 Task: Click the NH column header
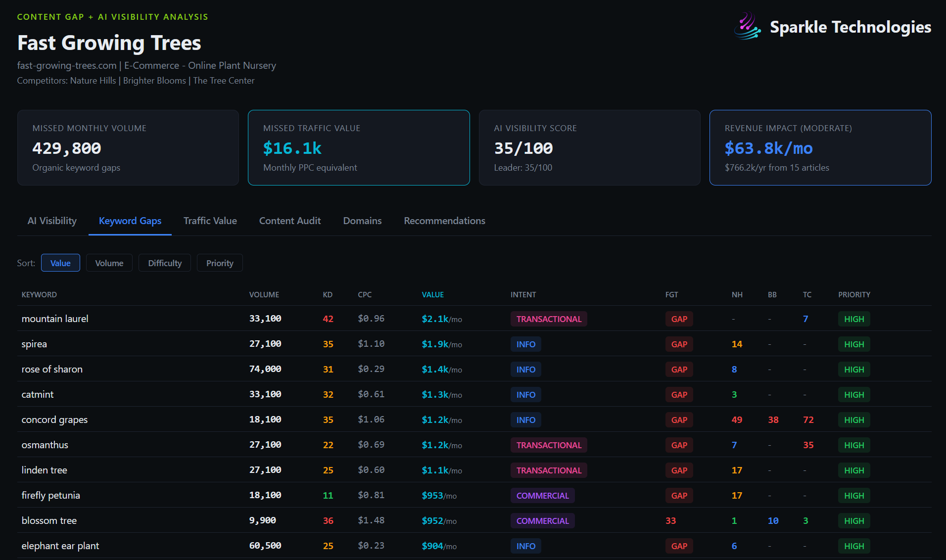point(737,294)
